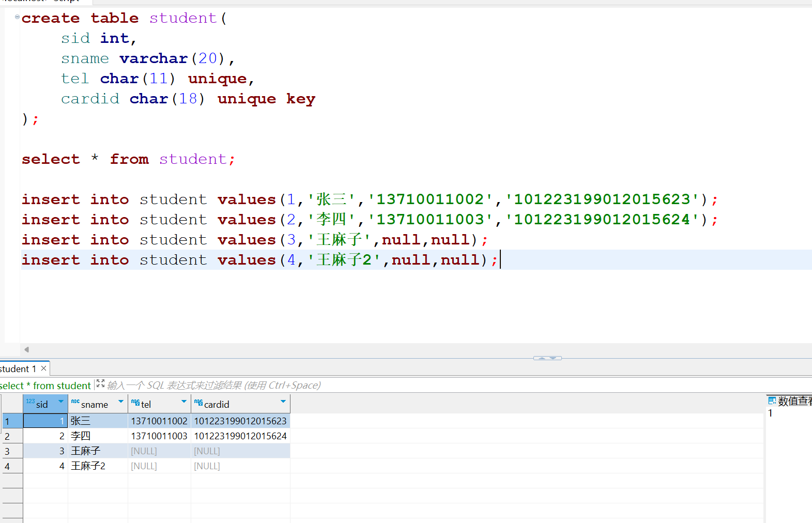Close the student 1 result tab

(44, 368)
